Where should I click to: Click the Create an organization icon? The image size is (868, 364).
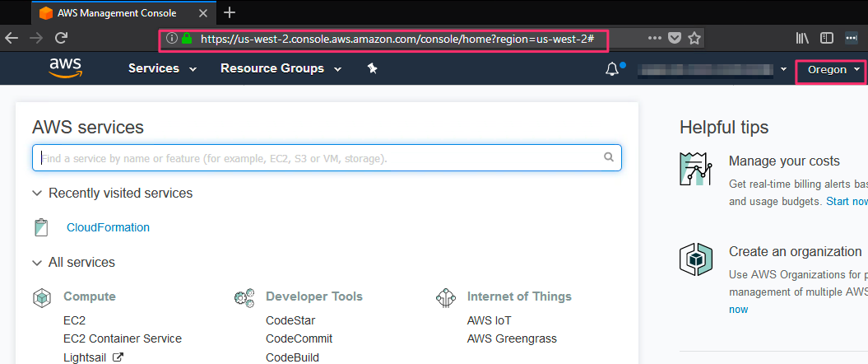pyautogui.click(x=696, y=259)
